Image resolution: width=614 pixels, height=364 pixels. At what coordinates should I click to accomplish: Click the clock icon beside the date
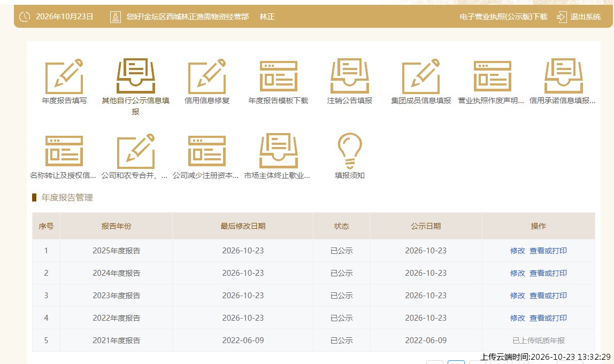click(25, 17)
